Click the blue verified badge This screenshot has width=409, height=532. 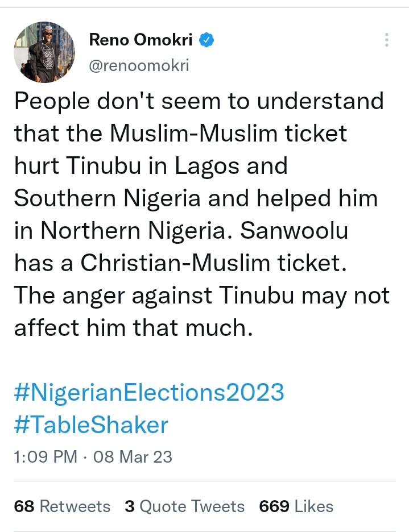pos(206,40)
